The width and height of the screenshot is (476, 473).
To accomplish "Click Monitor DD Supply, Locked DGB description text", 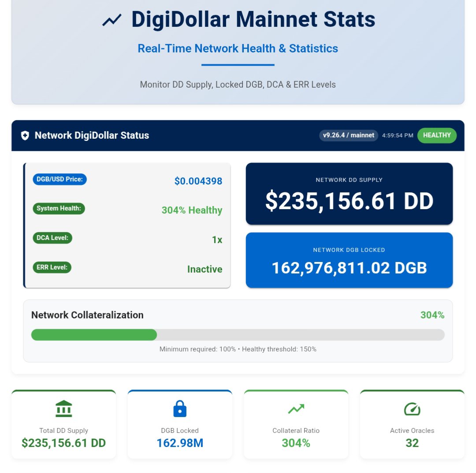I will pyautogui.click(x=238, y=85).
